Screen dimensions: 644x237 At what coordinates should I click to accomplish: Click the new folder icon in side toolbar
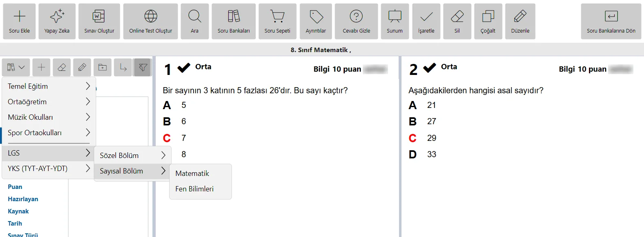coord(102,67)
